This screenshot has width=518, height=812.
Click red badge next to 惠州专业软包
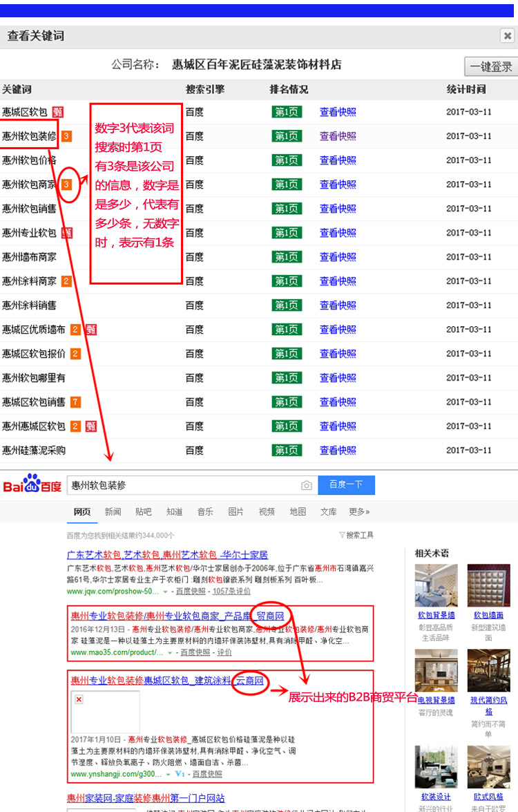[67, 233]
